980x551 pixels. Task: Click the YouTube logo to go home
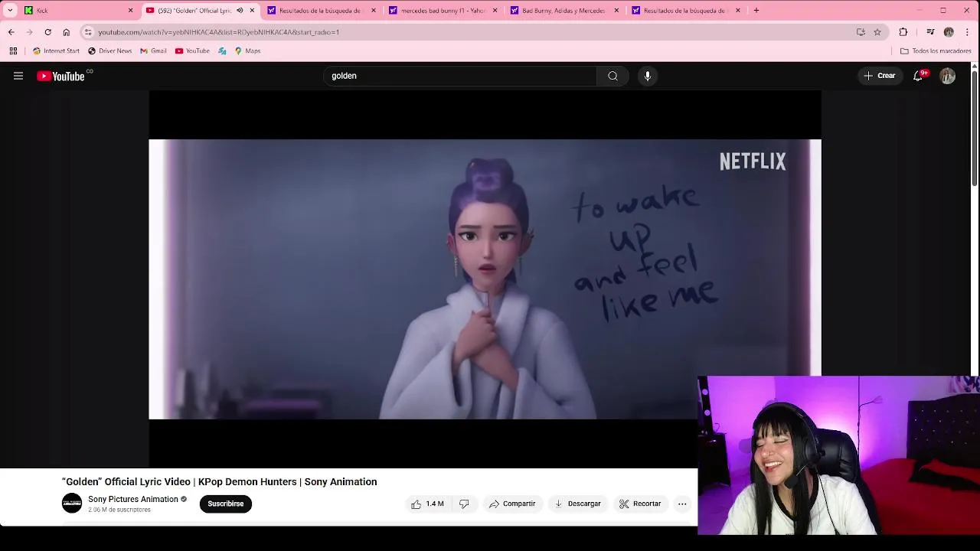60,76
